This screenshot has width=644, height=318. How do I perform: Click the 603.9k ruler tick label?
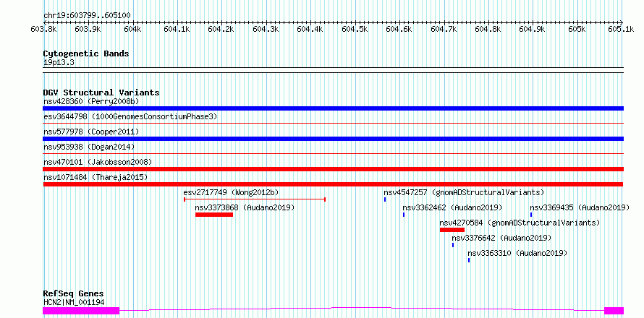point(88,29)
